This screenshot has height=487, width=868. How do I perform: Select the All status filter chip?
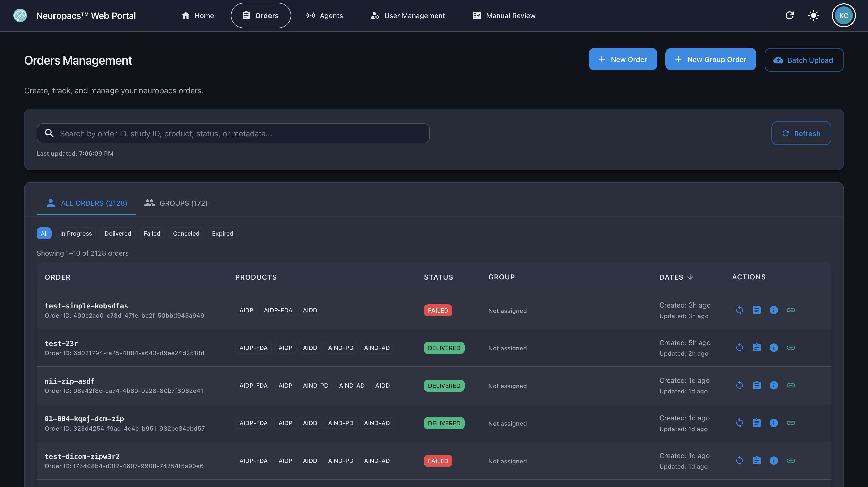pyautogui.click(x=44, y=233)
